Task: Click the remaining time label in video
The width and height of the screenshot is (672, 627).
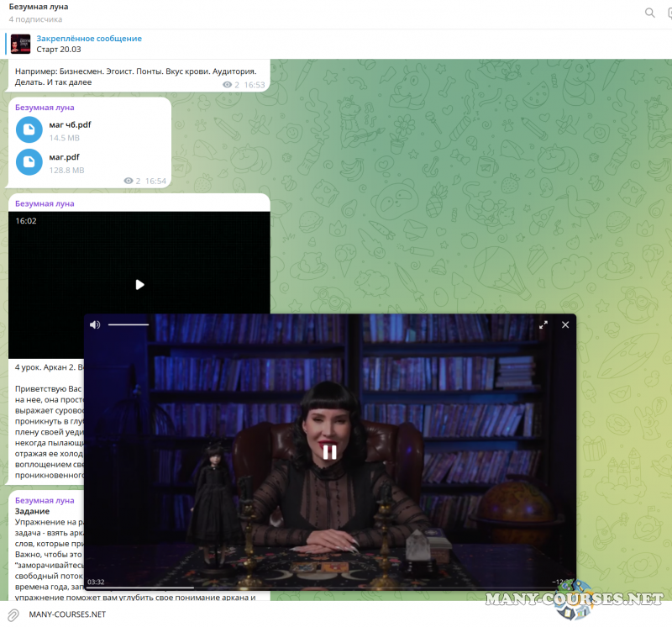Action: pos(561,582)
